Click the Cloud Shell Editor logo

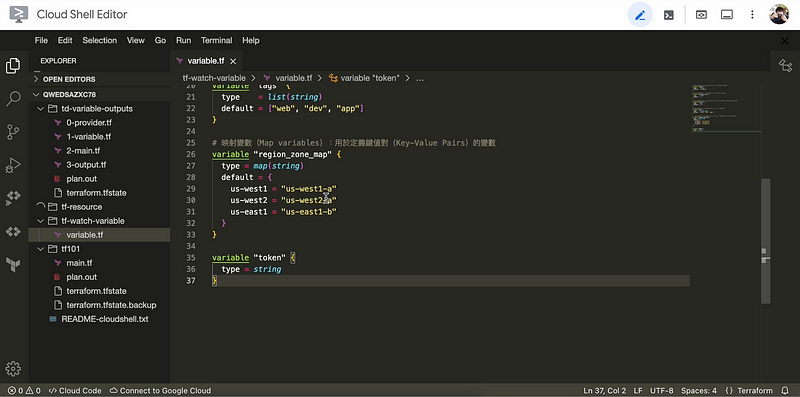point(19,14)
